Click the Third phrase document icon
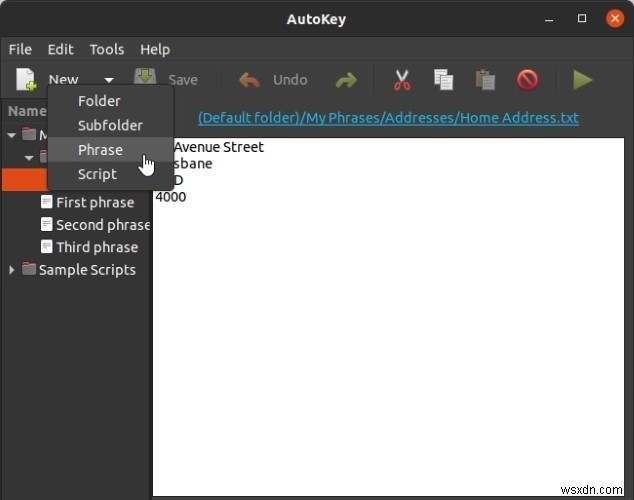Image resolution: width=634 pixels, height=500 pixels. point(46,246)
